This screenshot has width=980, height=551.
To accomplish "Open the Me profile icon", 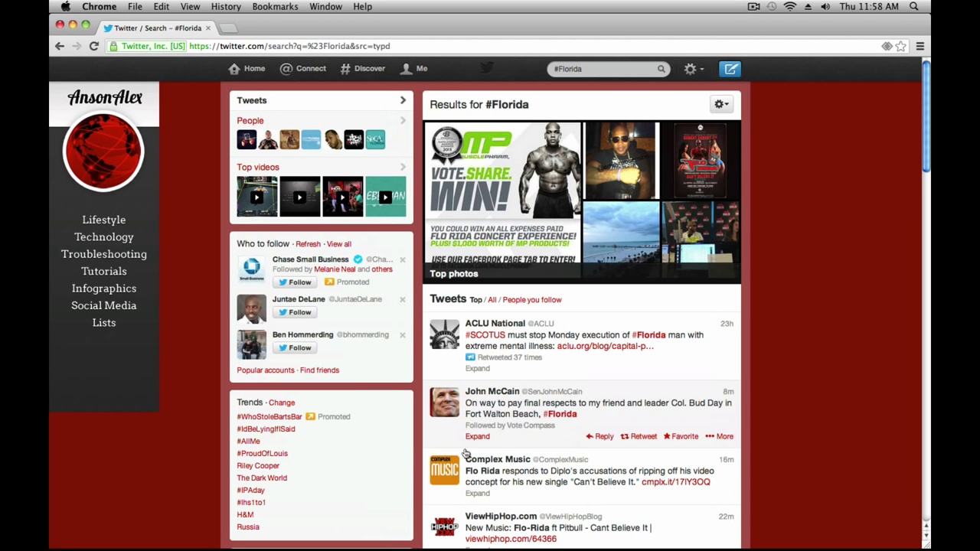I will click(x=407, y=69).
